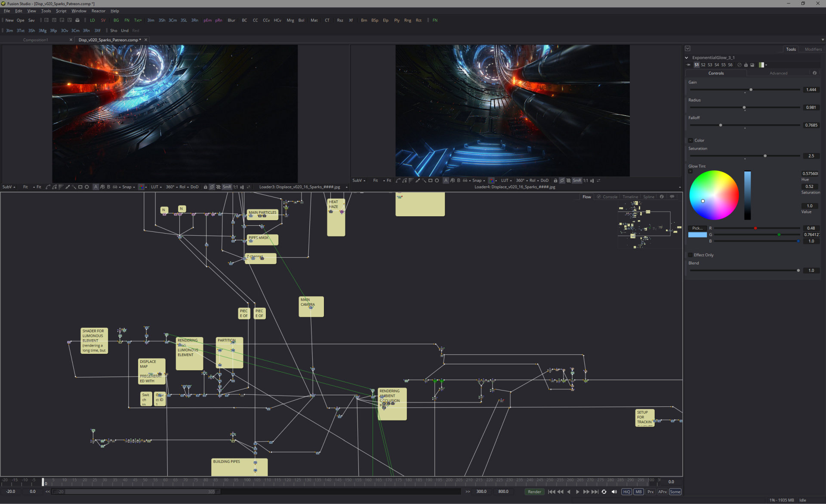Screen dimensions: 826x504
Task: Open Snap dropdown in left viewer
Action: tap(128, 187)
